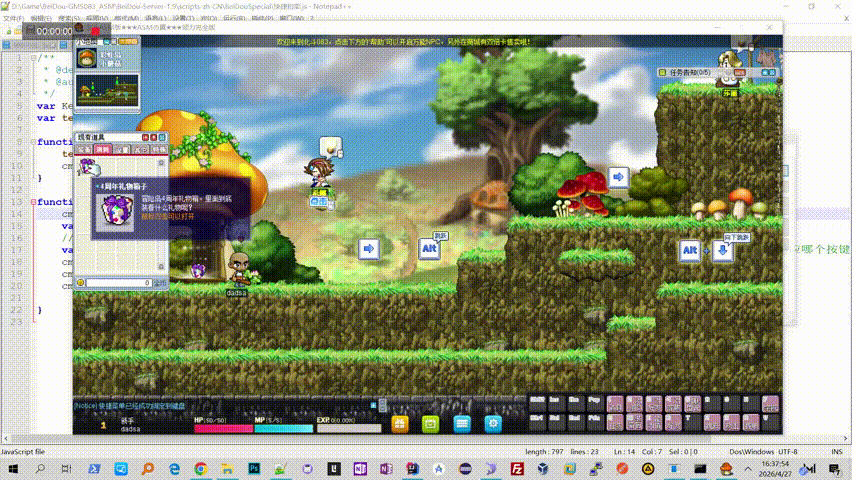Image resolution: width=852 pixels, height=480 pixels.
Task: Open File Explorer from the taskbar
Action: click(227, 469)
